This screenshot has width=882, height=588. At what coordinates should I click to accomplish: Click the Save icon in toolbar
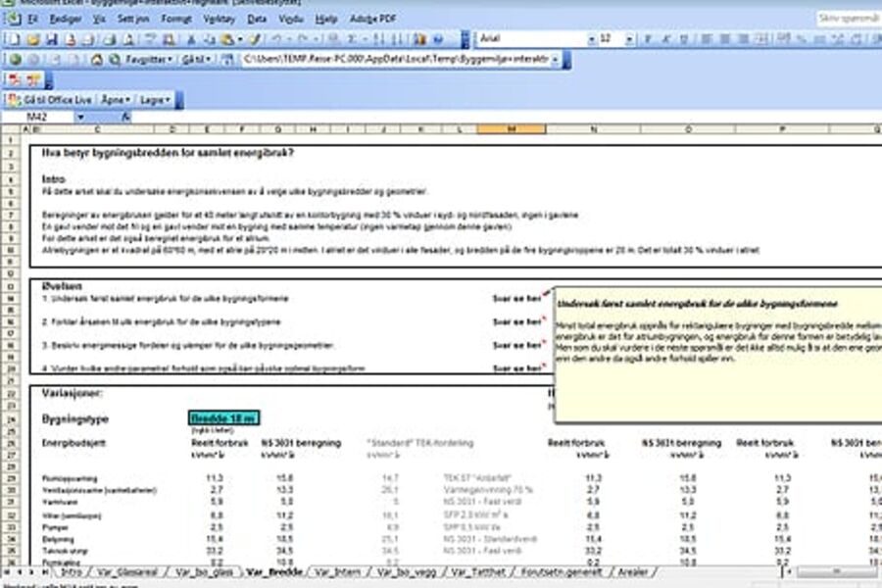click(51, 39)
